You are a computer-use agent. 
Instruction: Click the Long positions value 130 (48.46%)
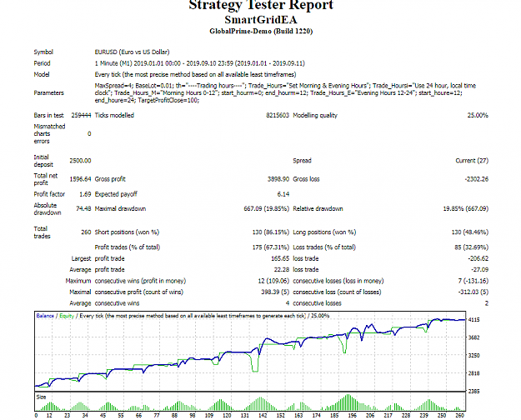point(470,232)
